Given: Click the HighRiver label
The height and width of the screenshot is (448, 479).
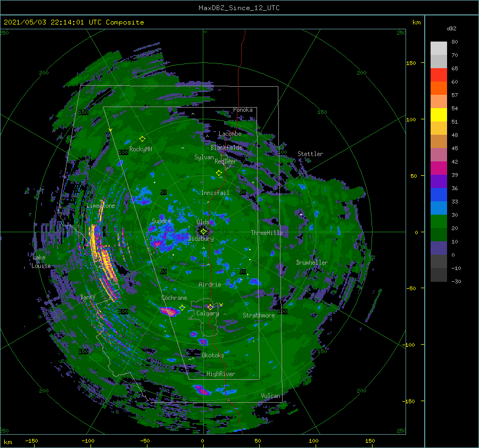Looking at the screenshot, I should [221, 374].
